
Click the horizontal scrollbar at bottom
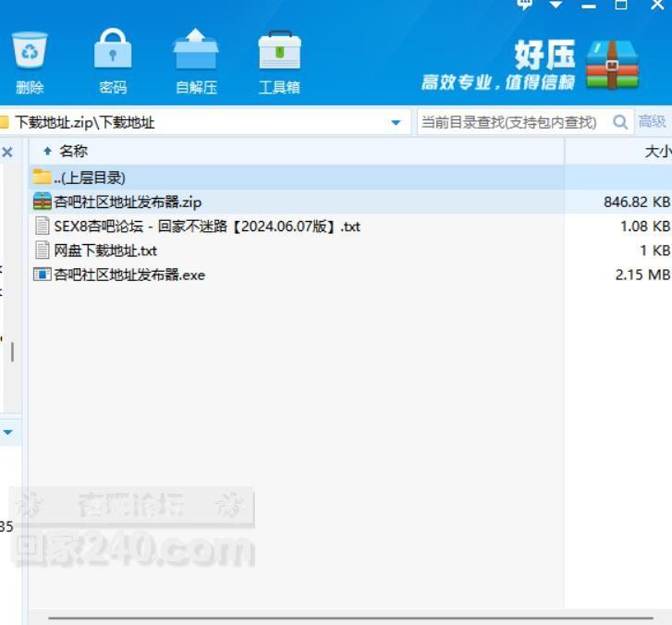pyautogui.click(x=350, y=619)
